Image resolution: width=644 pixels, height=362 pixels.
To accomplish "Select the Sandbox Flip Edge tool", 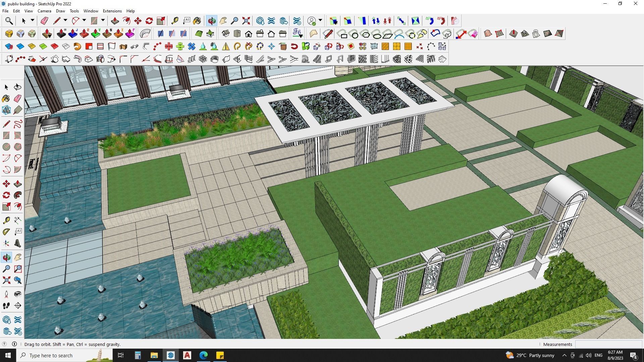I will tap(559, 34).
